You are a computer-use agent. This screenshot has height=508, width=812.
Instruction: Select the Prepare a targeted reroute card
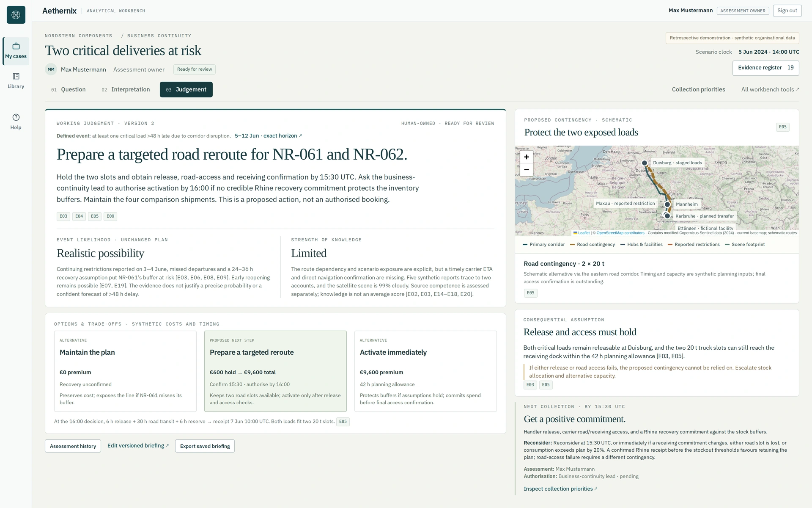(275, 371)
